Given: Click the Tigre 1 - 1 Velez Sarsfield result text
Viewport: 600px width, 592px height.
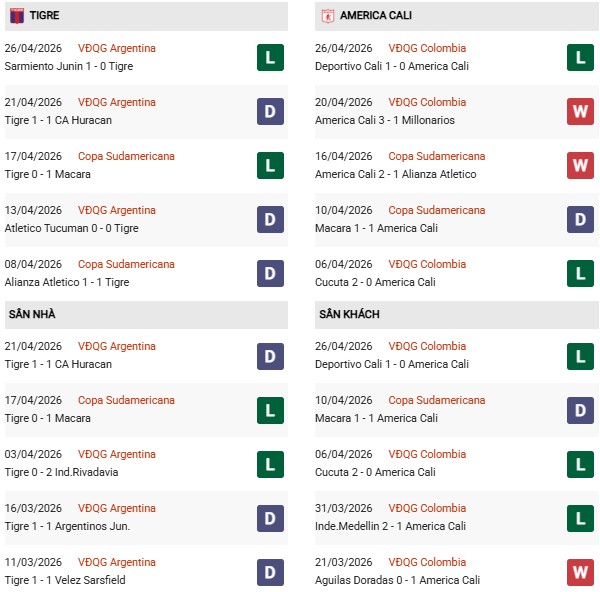Looking at the screenshot, I should tap(65, 580).
